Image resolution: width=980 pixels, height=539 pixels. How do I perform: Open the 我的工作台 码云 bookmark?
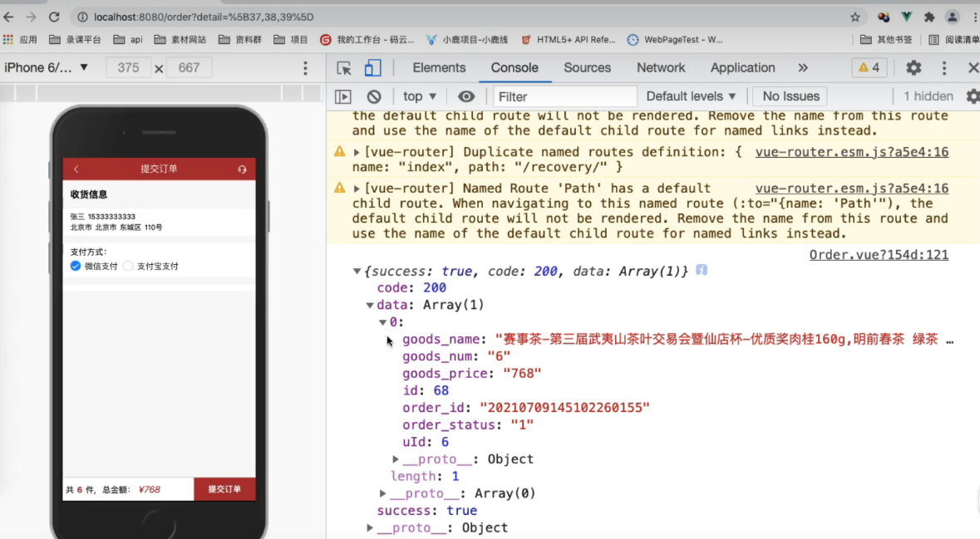367,39
